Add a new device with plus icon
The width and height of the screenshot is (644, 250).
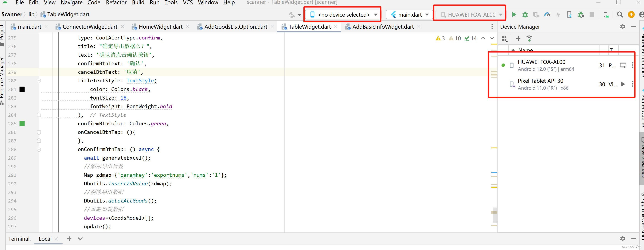click(x=518, y=39)
